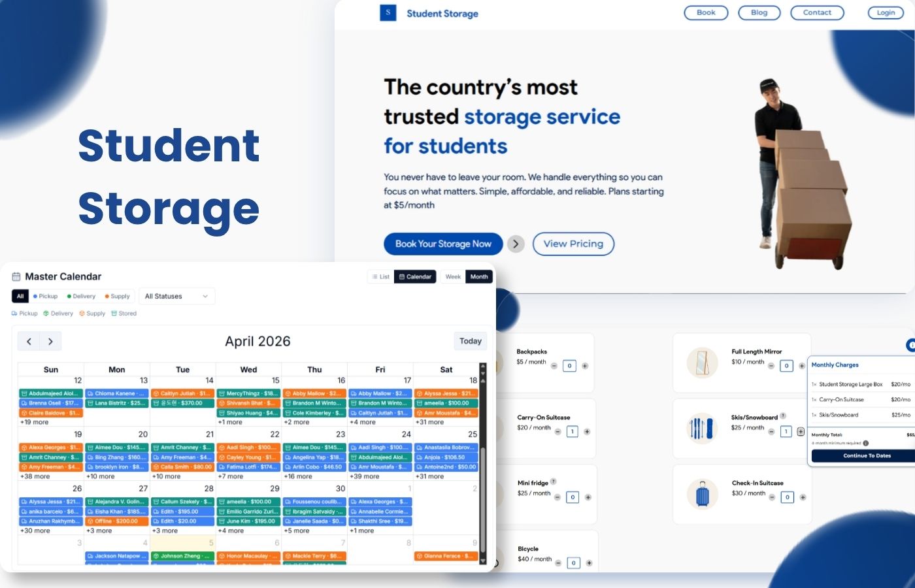This screenshot has height=588, width=915.
Task: Go to the next month in Master Calendar
Action: click(x=50, y=341)
